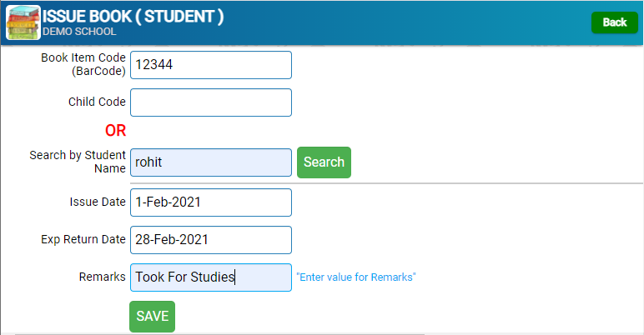Click the Search by Student Name label

78,162
